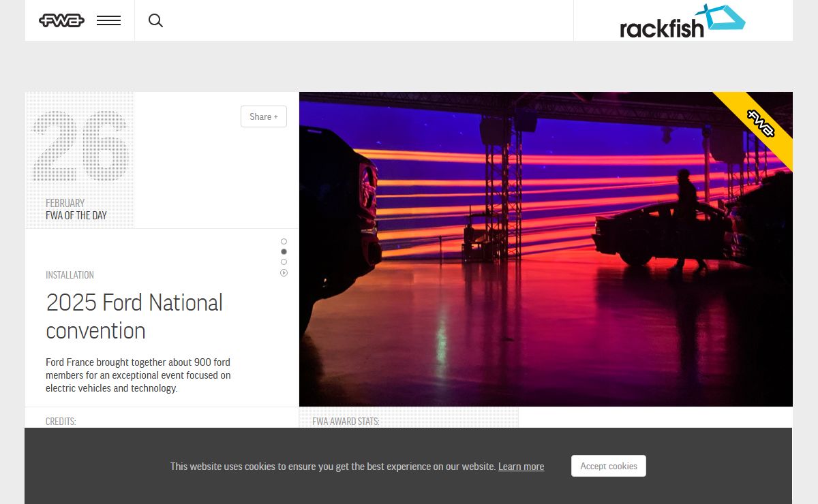
Task: Open the hamburger menu
Action: point(108,20)
